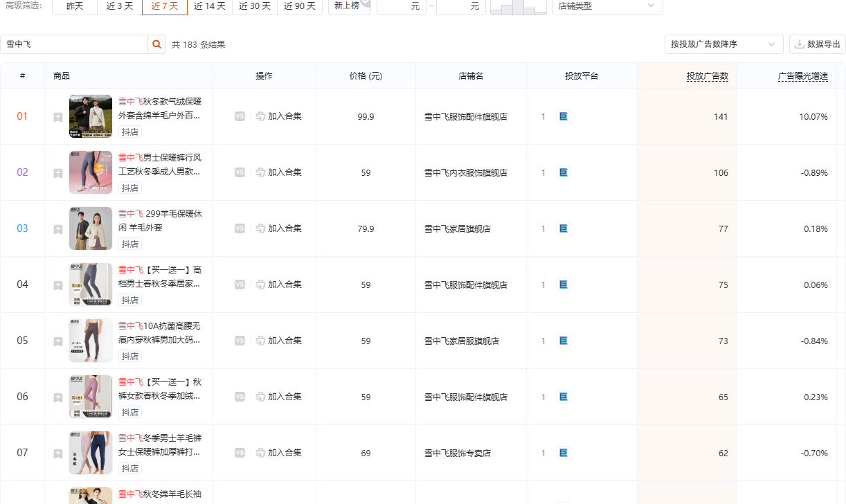Sort by 投放广告数 column header
The height and width of the screenshot is (504, 846).
click(x=708, y=76)
